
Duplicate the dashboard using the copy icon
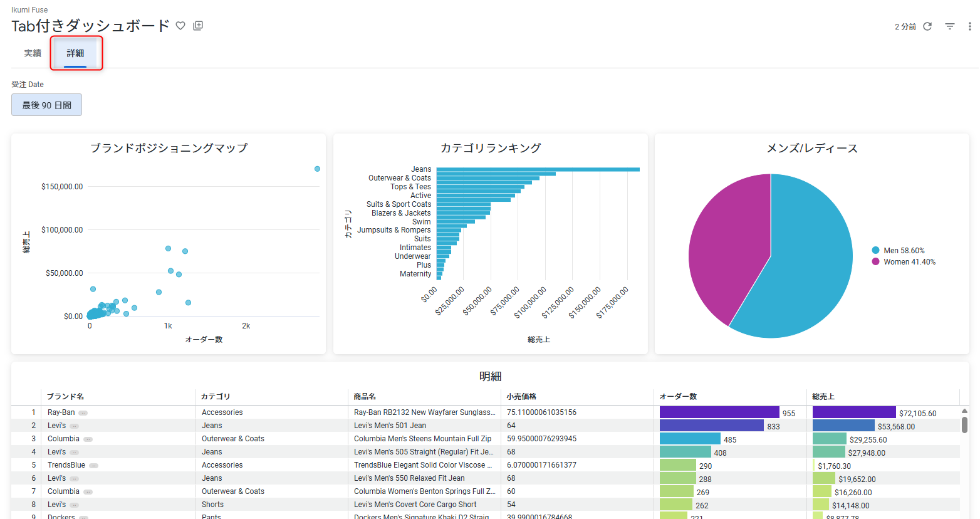pyautogui.click(x=198, y=26)
